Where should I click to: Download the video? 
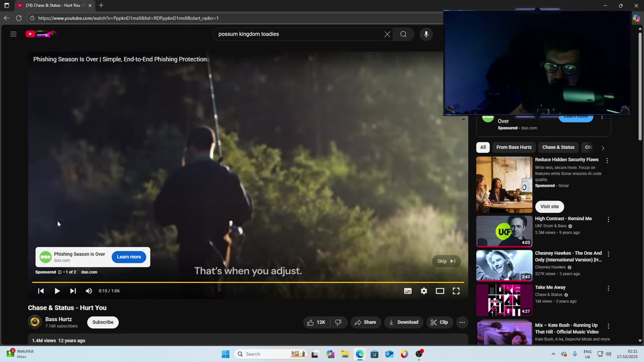(404, 322)
